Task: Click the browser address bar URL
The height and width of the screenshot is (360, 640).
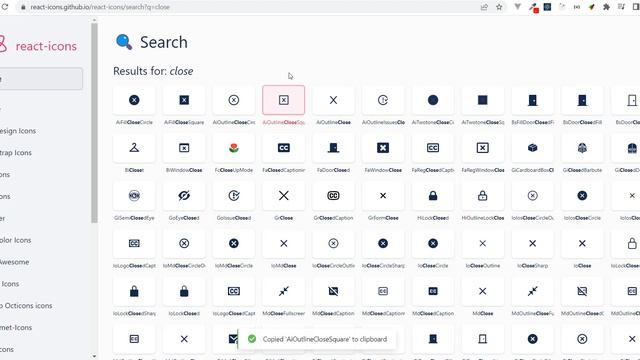Action: pyautogui.click(x=100, y=7)
